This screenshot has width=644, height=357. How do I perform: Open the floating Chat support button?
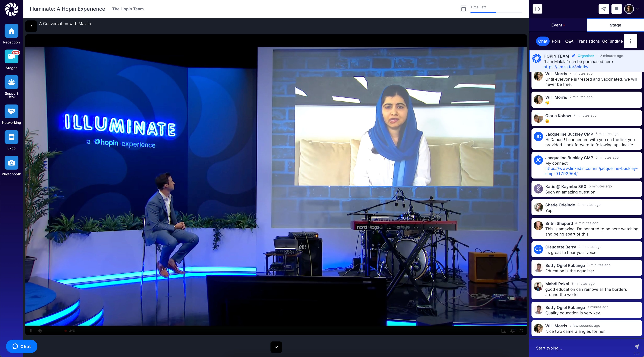[22, 346]
